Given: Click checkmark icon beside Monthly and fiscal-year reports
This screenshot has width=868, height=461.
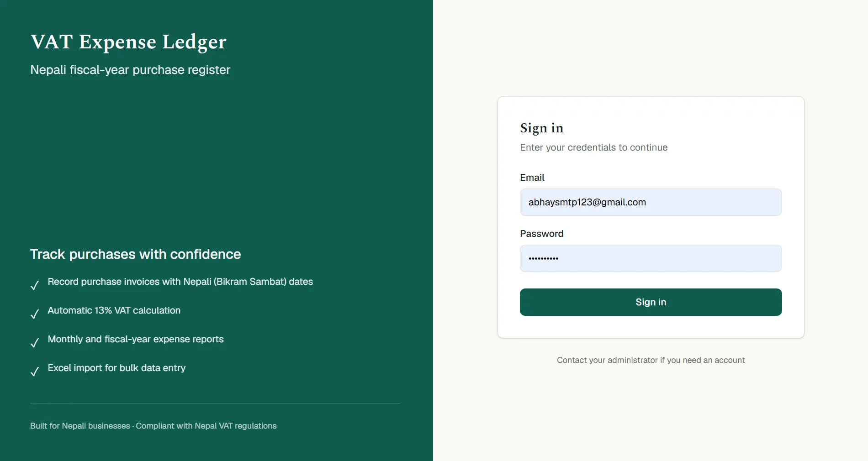Looking at the screenshot, I should coord(35,343).
